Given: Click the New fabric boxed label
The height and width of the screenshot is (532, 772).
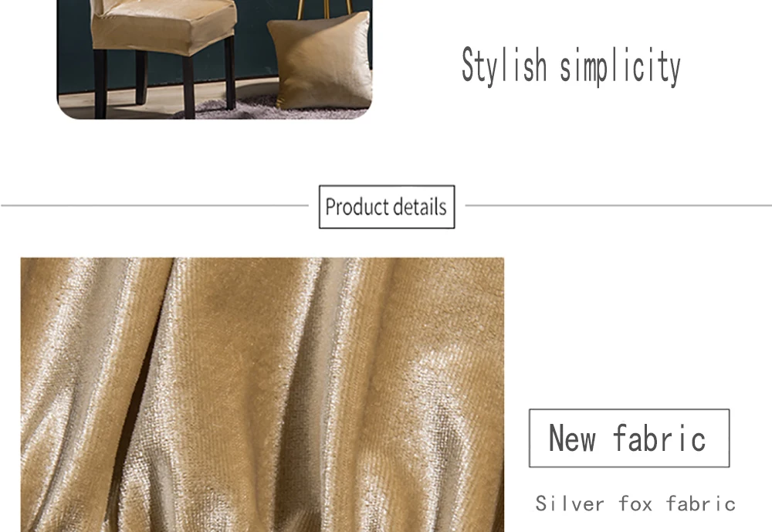Looking at the screenshot, I should (x=629, y=438).
